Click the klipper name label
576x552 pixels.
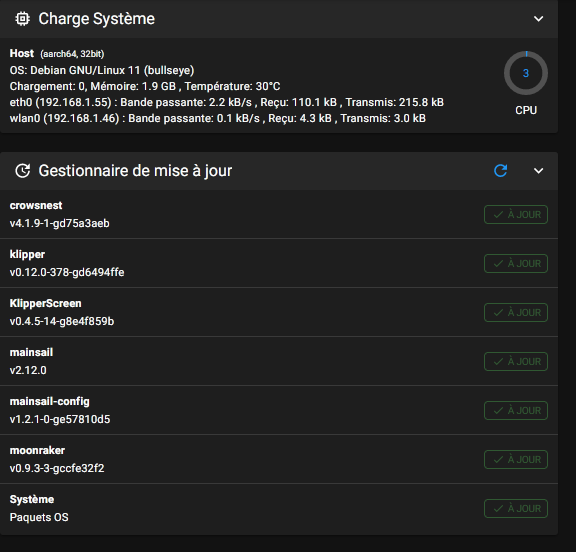pos(27,255)
